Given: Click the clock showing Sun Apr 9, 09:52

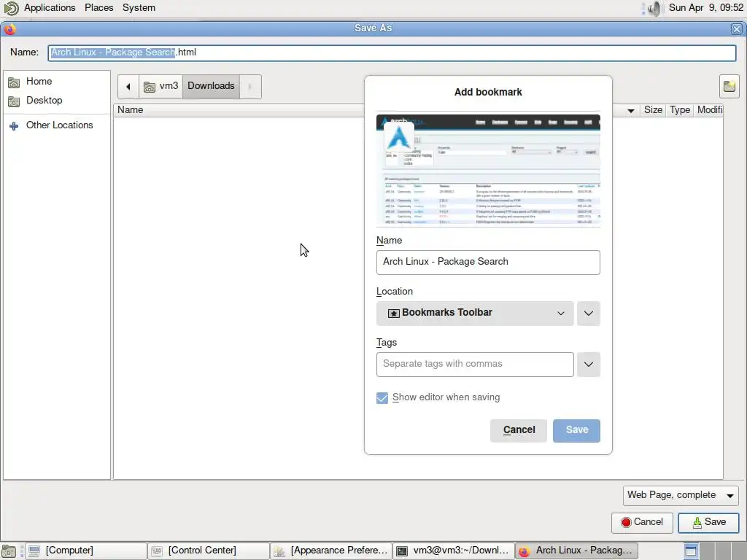Looking at the screenshot, I should [x=706, y=7].
